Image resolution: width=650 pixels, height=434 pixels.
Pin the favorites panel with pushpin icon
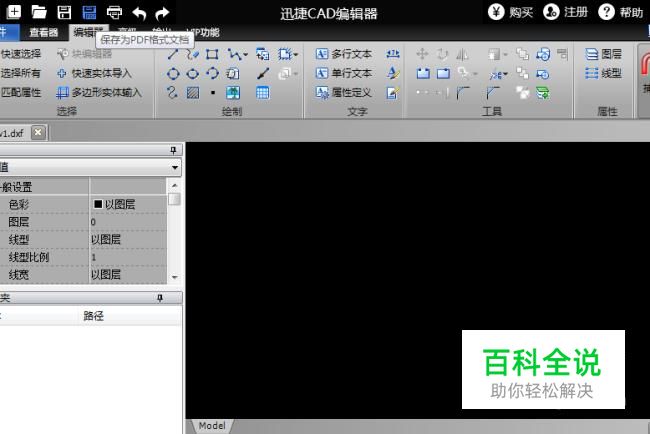click(160, 298)
